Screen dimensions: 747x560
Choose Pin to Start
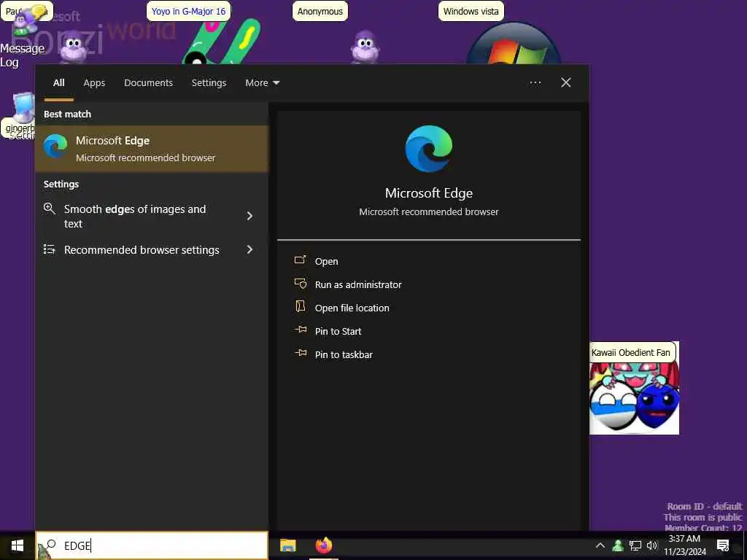[338, 332]
